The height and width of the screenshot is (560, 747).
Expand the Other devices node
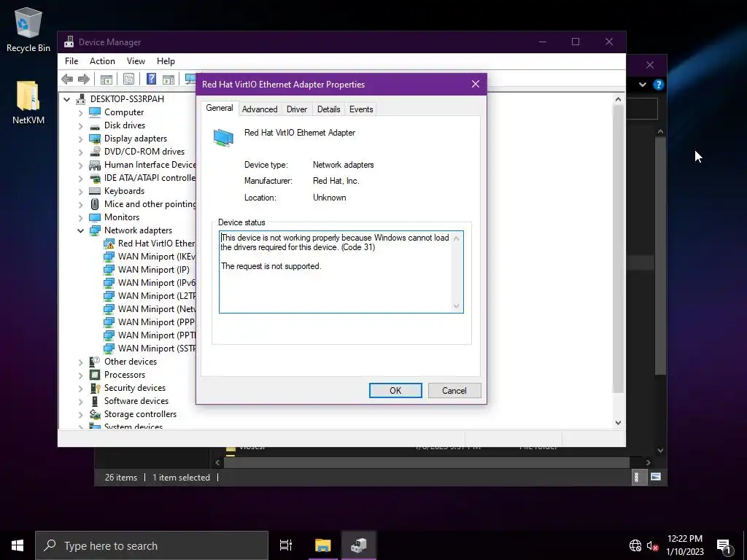tap(80, 362)
